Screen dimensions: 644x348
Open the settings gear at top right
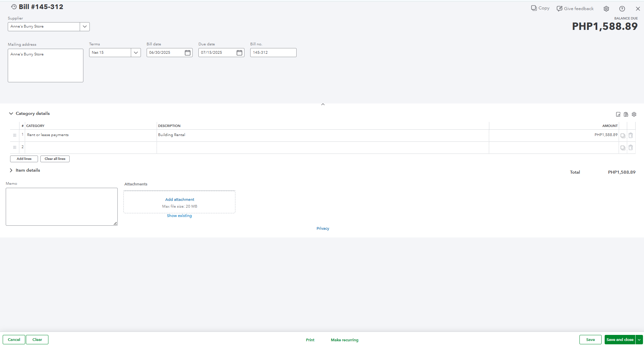tap(606, 9)
